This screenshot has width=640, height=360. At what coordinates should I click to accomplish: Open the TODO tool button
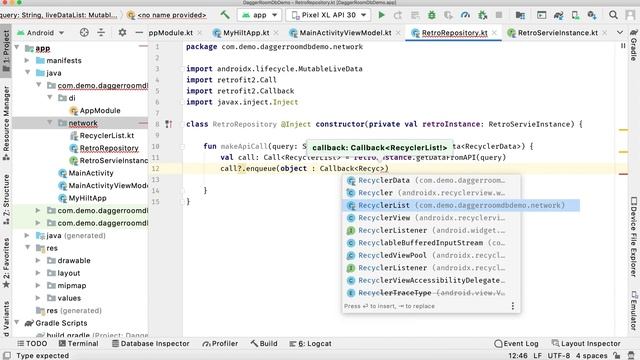(32, 344)
